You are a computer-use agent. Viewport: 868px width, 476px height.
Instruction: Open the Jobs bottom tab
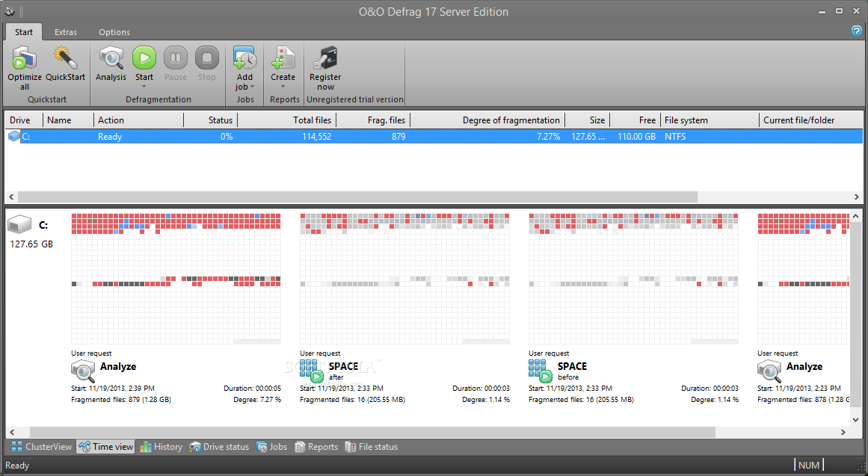[x=272, y=447]
